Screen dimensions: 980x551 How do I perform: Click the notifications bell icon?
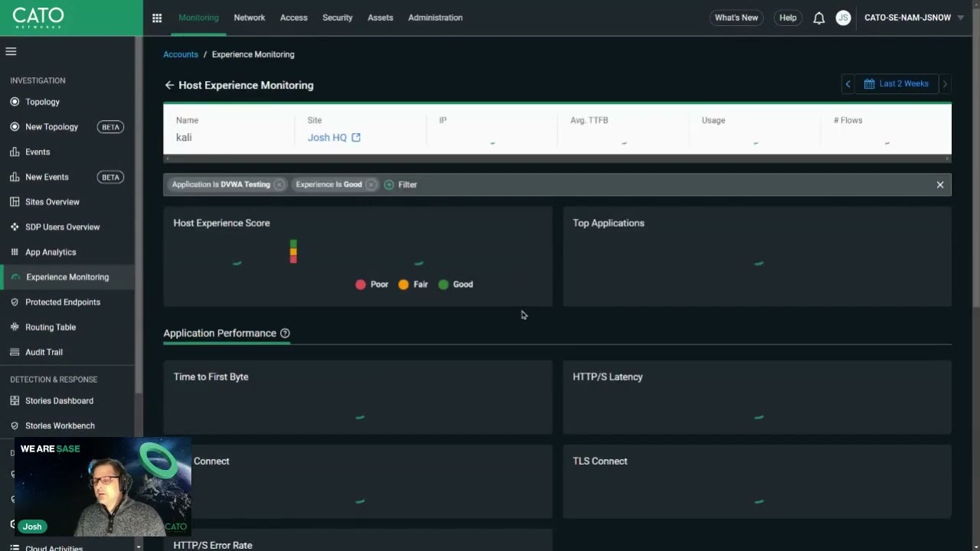tap(818, 18)
